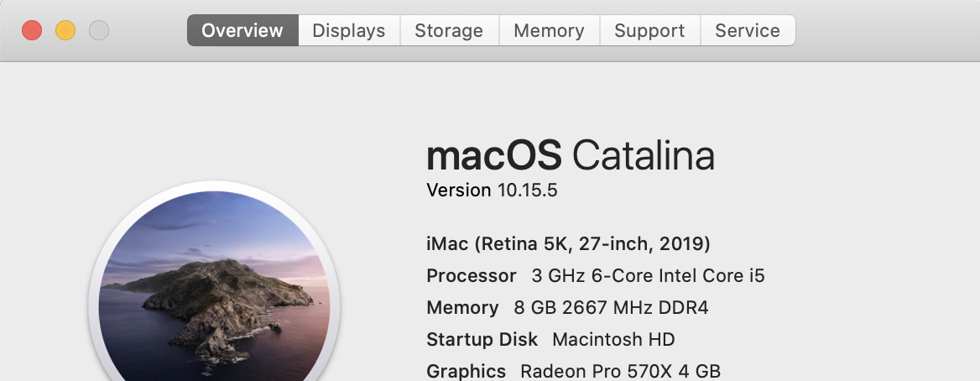The height and width of the screenshot is (381, 980).
Task: Click the macOS Catalina title text
Action: (x=571, y=156)
